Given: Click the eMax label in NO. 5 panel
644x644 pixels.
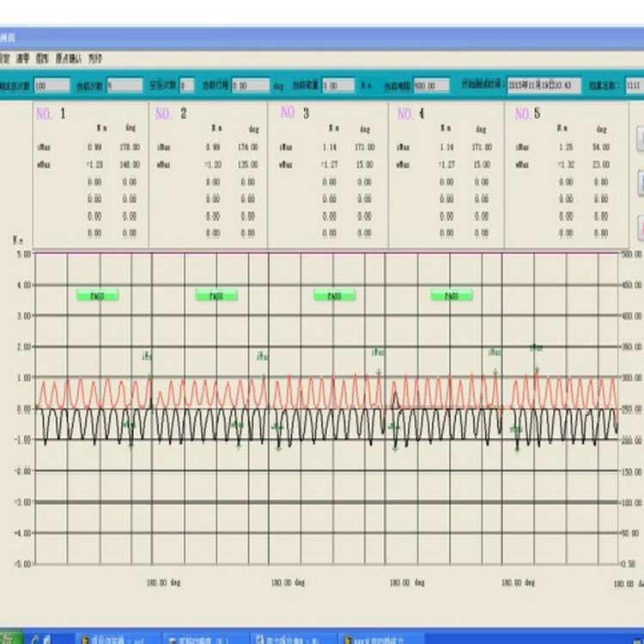Looking at the screenshot, I should (x=522, y=165).
